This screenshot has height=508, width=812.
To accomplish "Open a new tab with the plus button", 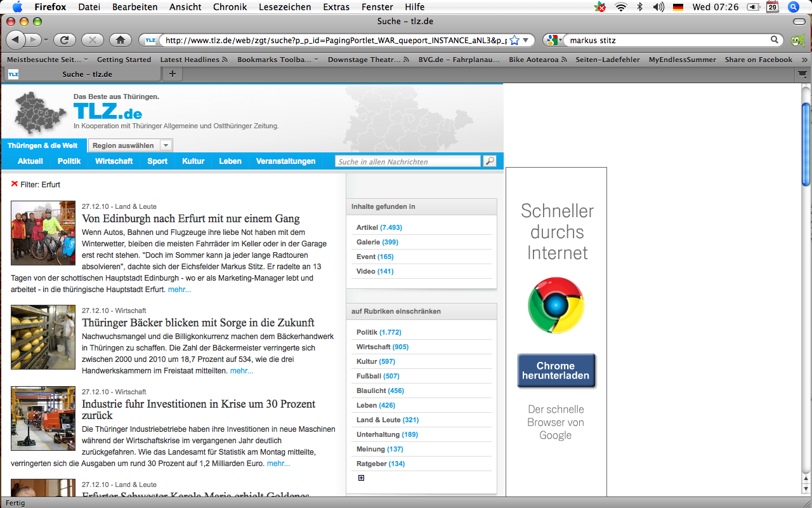I will click(x=172, y=74).
